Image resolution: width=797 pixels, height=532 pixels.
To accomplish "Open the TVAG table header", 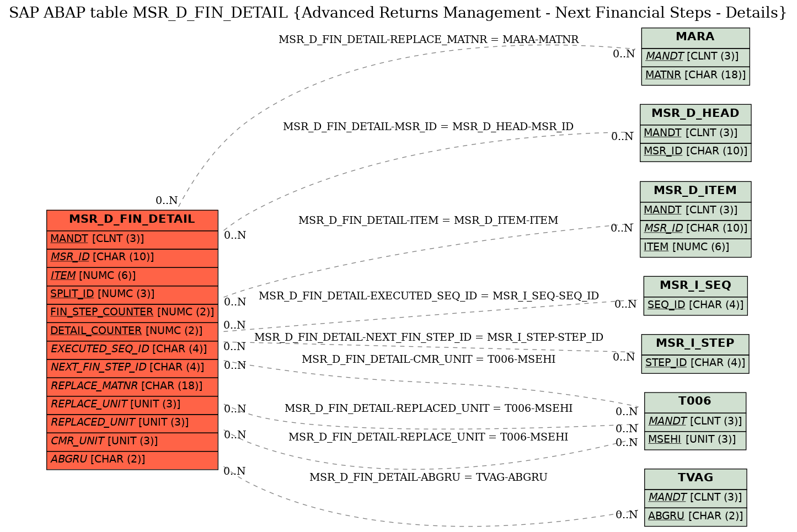I will [695, 479].
